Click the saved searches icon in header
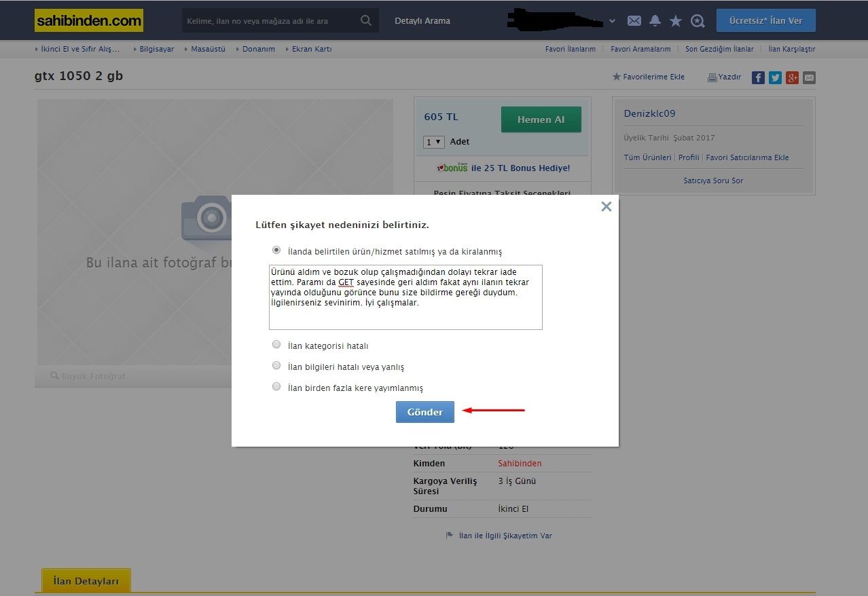This screenshot has height=596, width=868. click(x=698, y=21)
